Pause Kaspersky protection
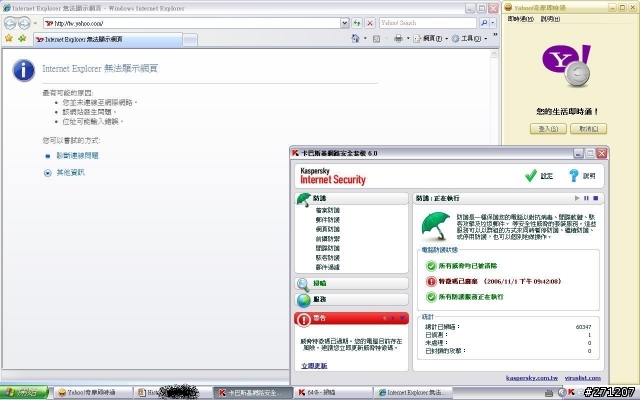This screenshot has width=640, height=400. point(586,198)
